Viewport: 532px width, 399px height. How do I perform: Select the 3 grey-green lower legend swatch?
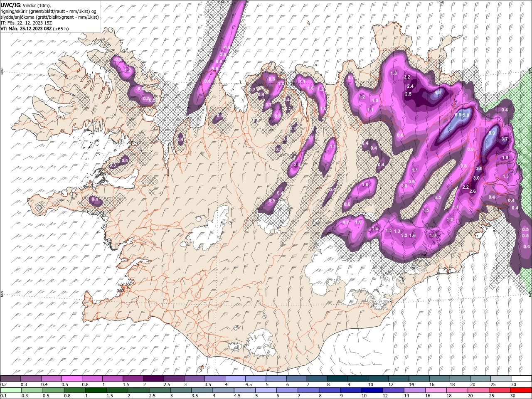pyautogui.click(x=180, y=390)
